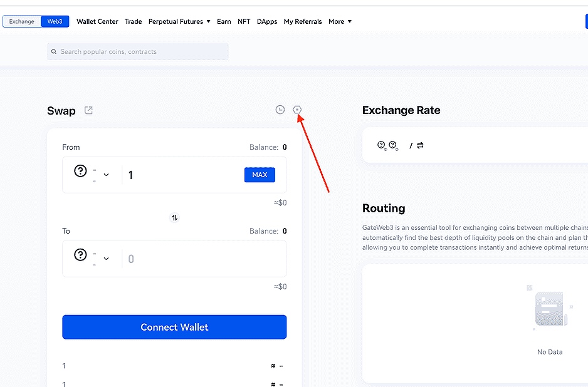
Task: Switch to Exchange mode toggle
Action: 22,21
